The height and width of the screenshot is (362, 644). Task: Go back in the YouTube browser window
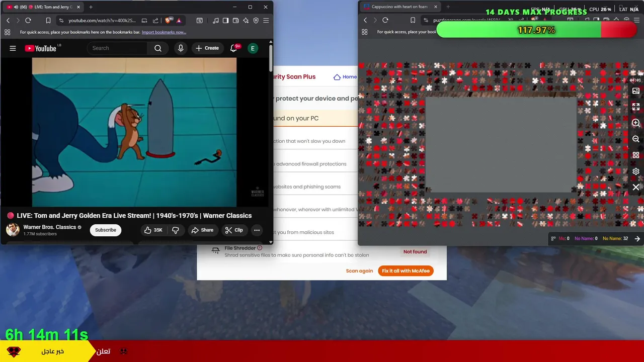pos(8,21)
